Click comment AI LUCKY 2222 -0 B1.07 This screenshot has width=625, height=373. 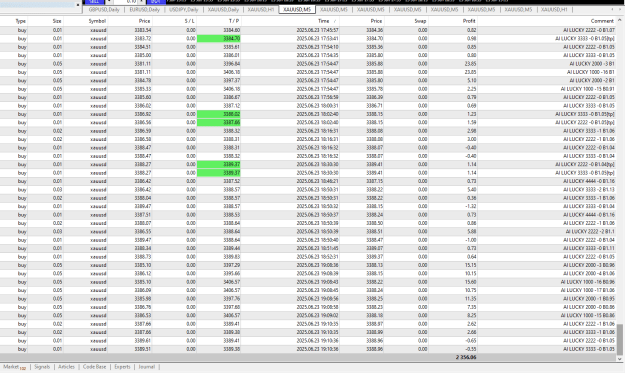click(589, 30)
